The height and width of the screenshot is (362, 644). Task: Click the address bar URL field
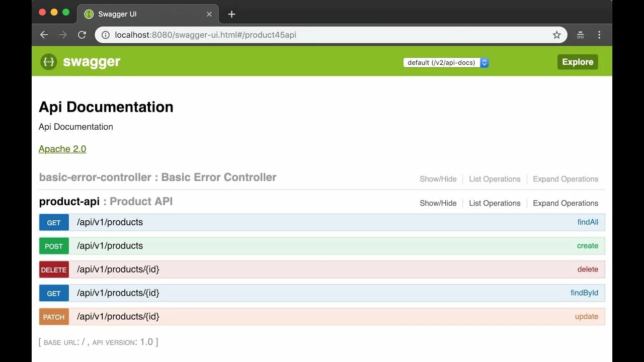pyautogui.click(x=331, y=35)
